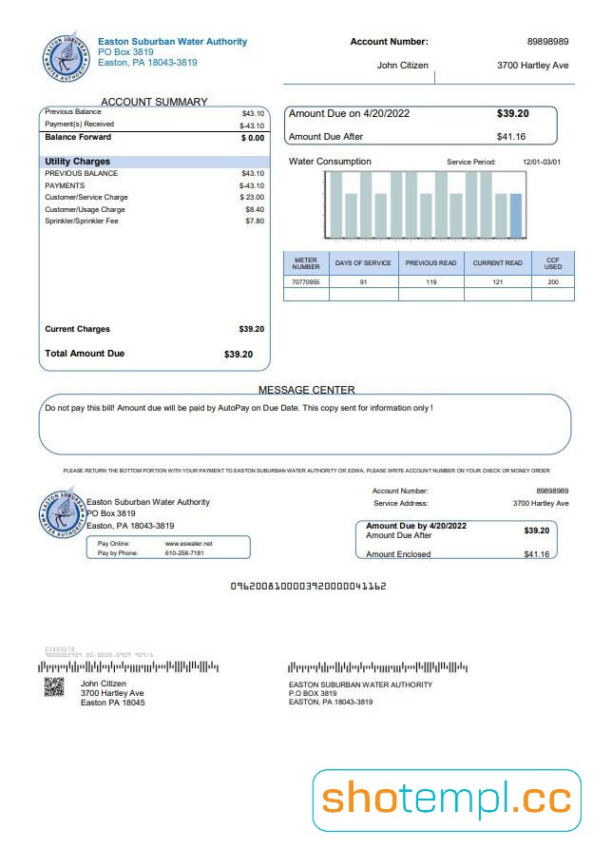
Task: Click the 'P.O BOX 3819' return address line
Action: (313, 693)
